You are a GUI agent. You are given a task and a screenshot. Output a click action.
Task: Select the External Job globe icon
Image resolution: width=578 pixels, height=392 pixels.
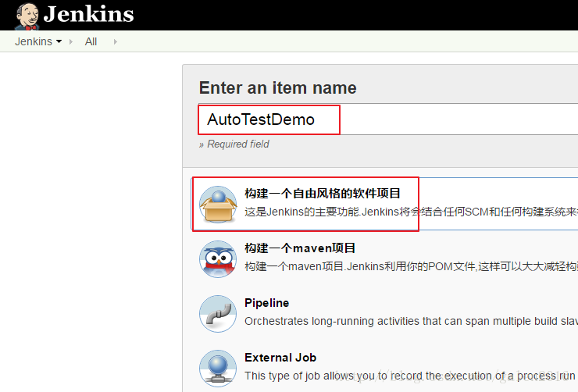[x=218, y=368]
